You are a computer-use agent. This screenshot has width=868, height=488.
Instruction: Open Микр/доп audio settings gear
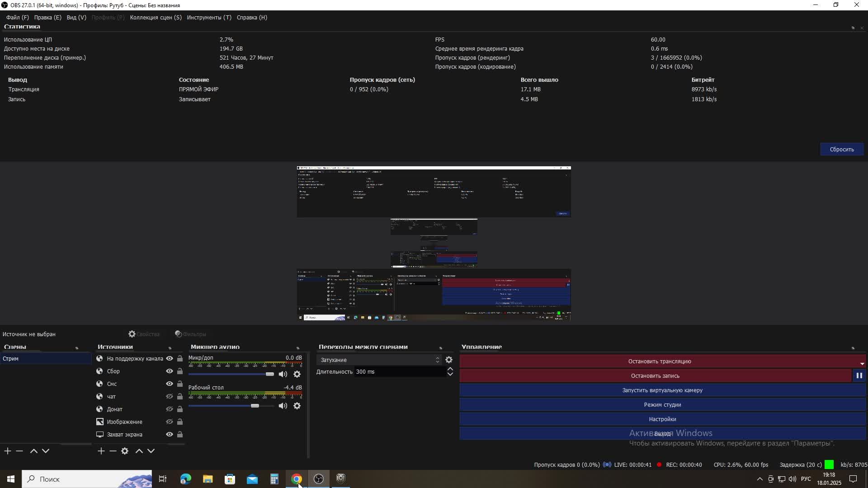[x=297, y=374]
